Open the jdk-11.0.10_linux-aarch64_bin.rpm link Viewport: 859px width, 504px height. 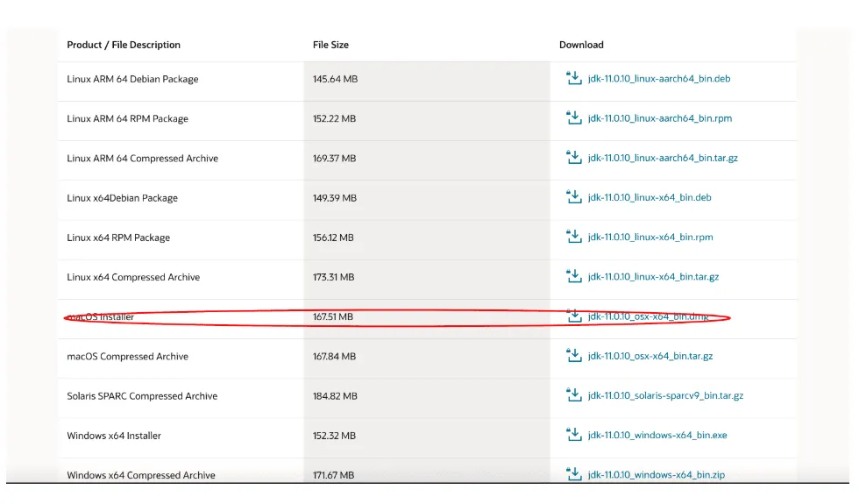coord(659,118)
